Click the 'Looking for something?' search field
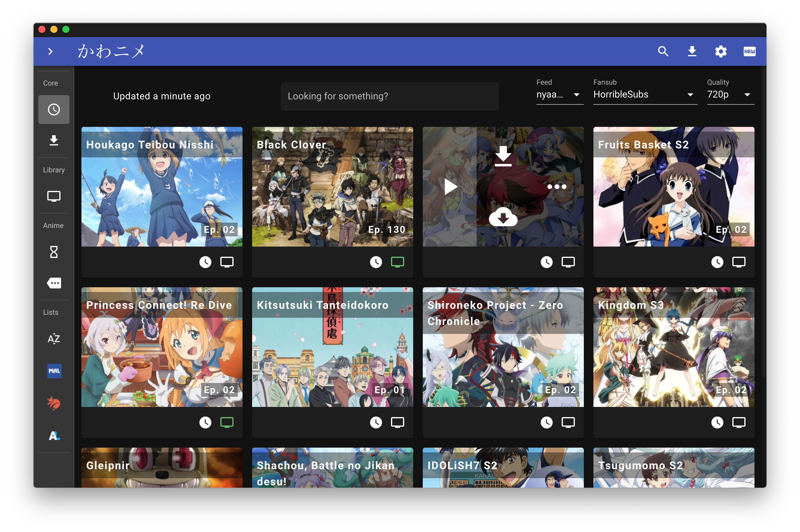This screenshot has height=532, width=800. tap(389, 96)
